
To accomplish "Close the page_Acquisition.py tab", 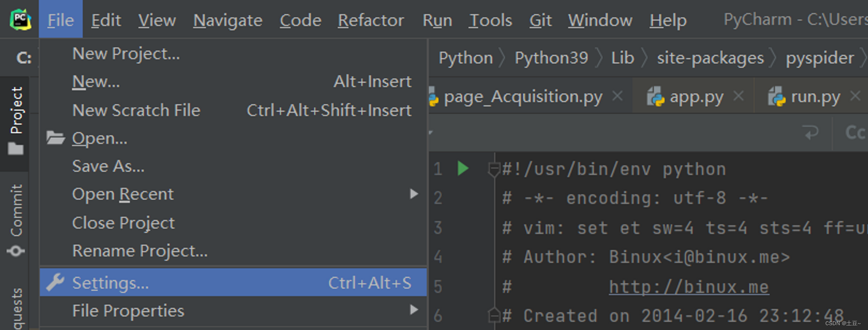I will (x=618, y=96).
